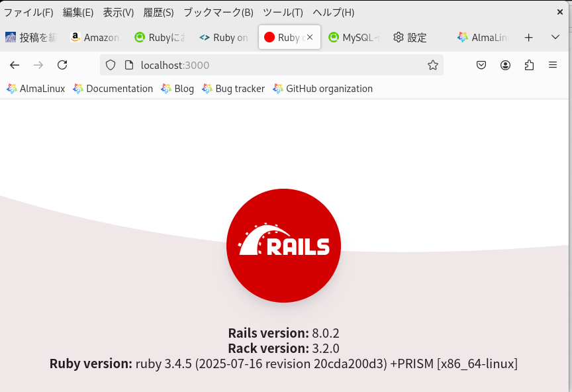Close the active Ruby tab
572x392 pixels.
click(310, 37)
